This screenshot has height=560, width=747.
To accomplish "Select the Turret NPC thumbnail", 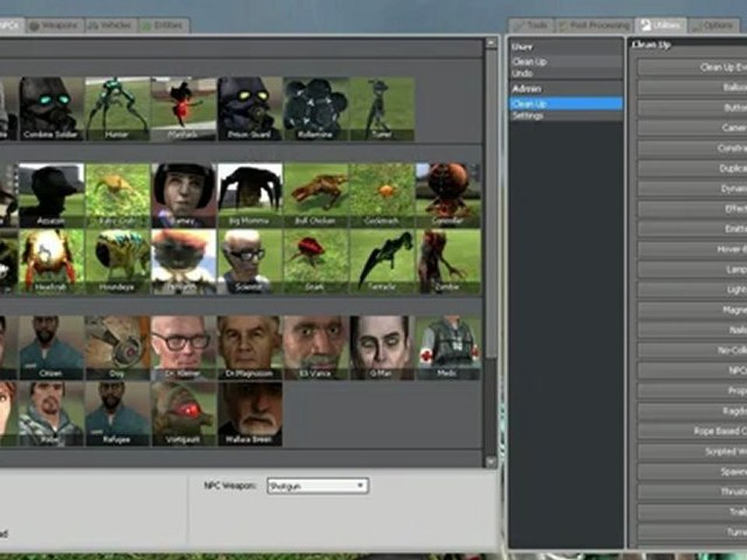I will (x=382, y=109).
